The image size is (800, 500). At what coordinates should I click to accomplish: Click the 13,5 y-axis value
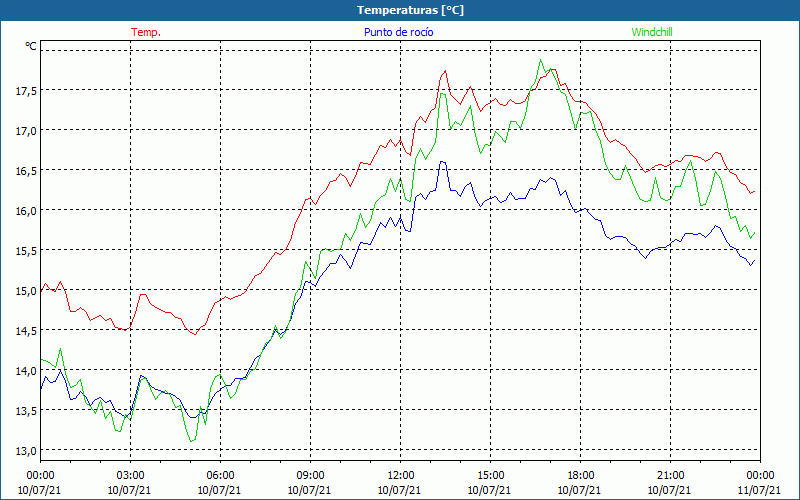coord(26,411)
